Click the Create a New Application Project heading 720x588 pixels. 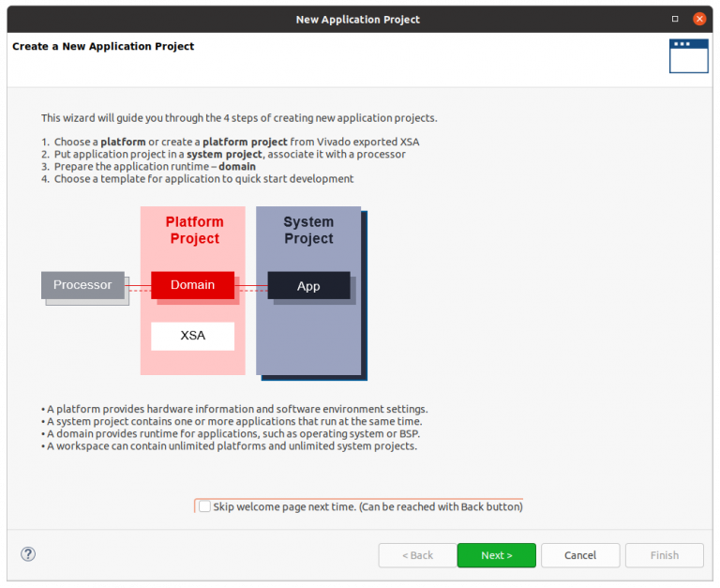(103, 46)
